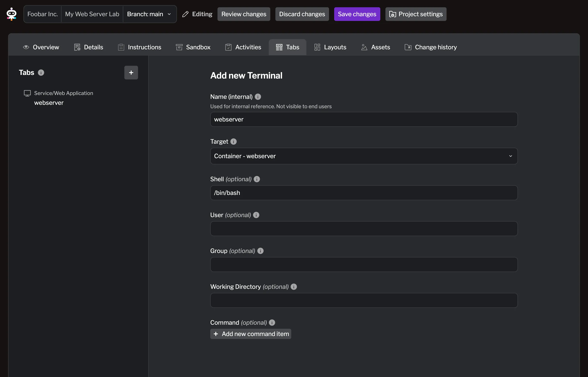Viewport: 588px width, 377px height.
Task: Click Discard changes button
Action: [302, 14]
